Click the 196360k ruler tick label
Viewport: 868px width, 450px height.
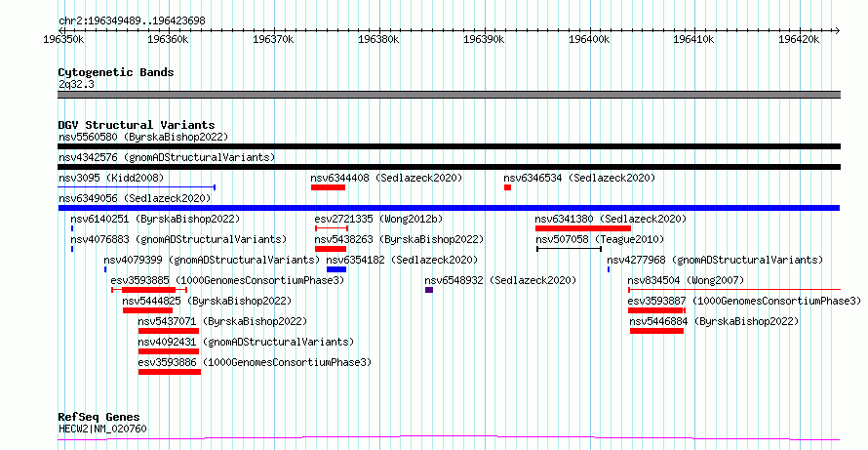click(169, 39)
